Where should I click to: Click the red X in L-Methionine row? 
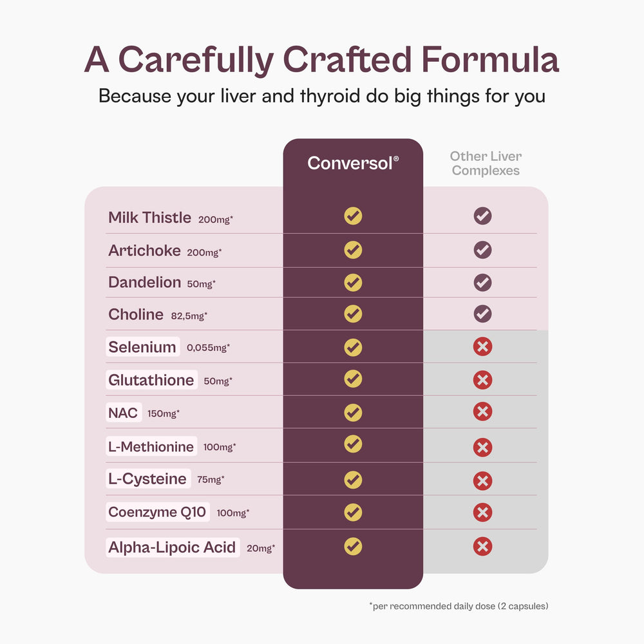(x=482, y=448)
